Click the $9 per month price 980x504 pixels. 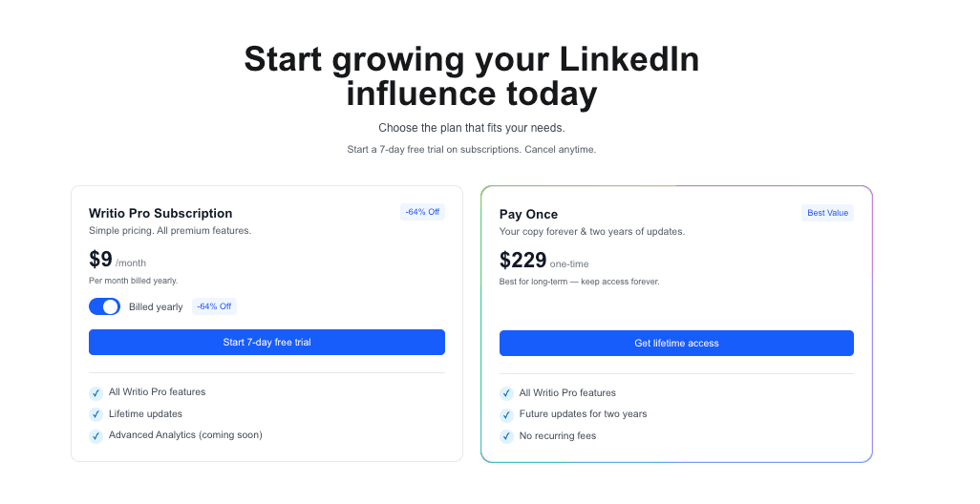click(101, 260)
